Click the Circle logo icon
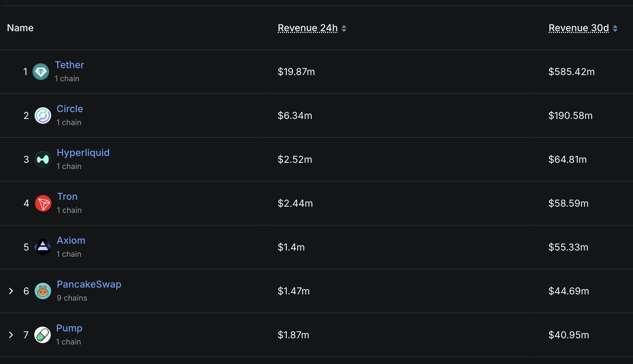Viewport: 633px width, 364px height. point(43,116)
